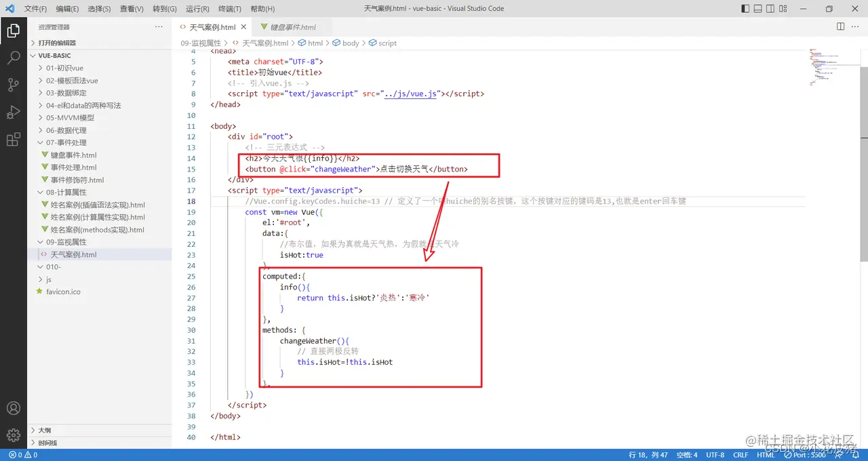
Task: Open the 编辑(E) menu
Action: tap(67, 9)
